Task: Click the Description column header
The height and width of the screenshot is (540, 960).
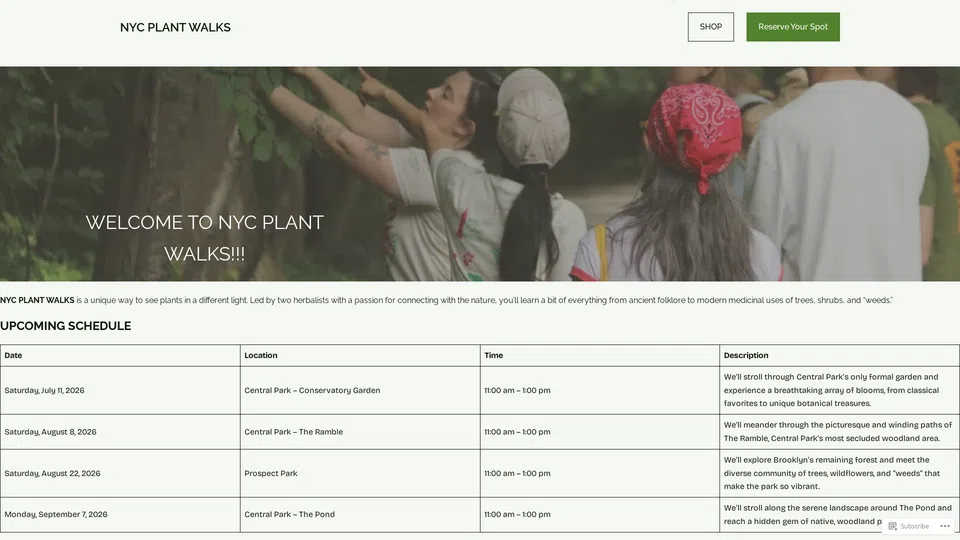Action: pos(839,355)
